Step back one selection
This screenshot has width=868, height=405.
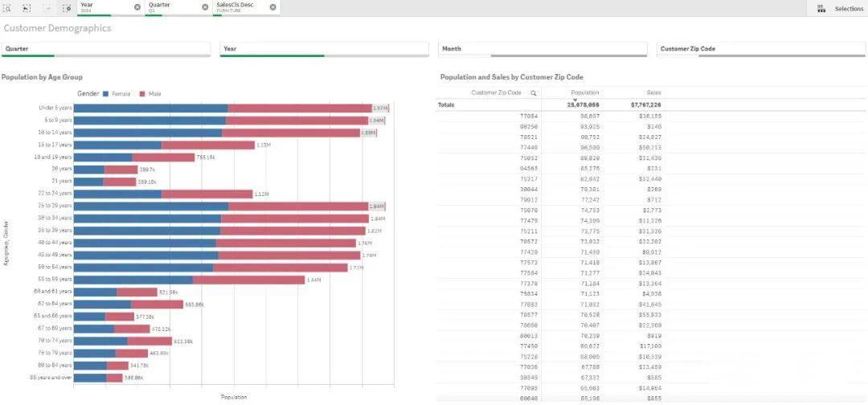[27, 8]
